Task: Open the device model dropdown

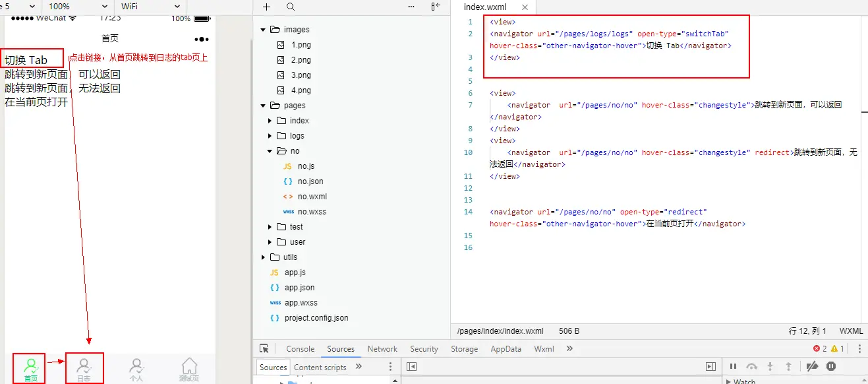Action: pos(19,6)
